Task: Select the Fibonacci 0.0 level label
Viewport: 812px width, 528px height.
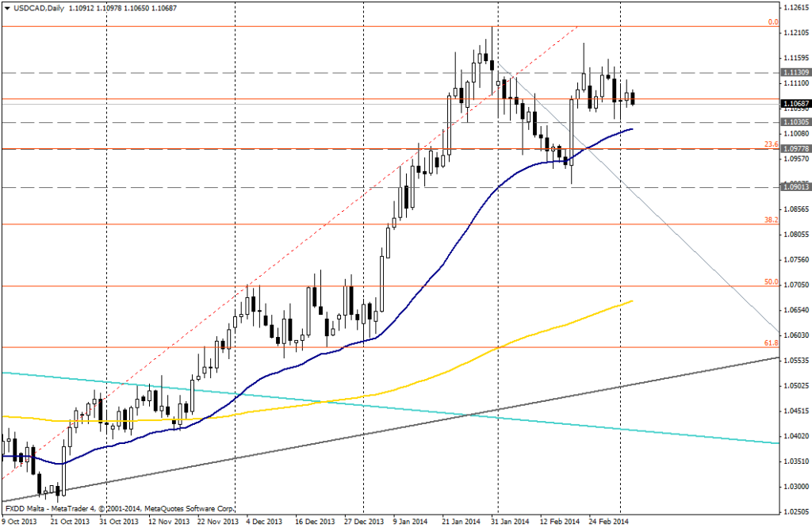Action: click(773, 22)
